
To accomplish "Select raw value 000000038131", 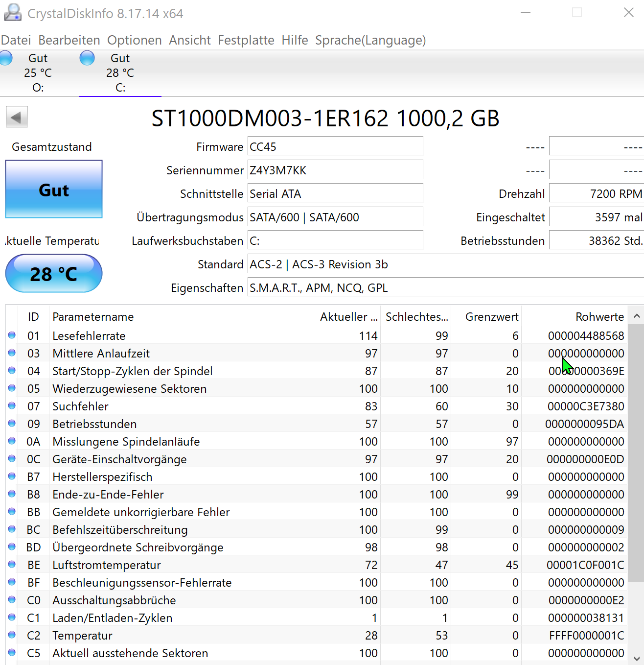I will click(x=586, y=618).
